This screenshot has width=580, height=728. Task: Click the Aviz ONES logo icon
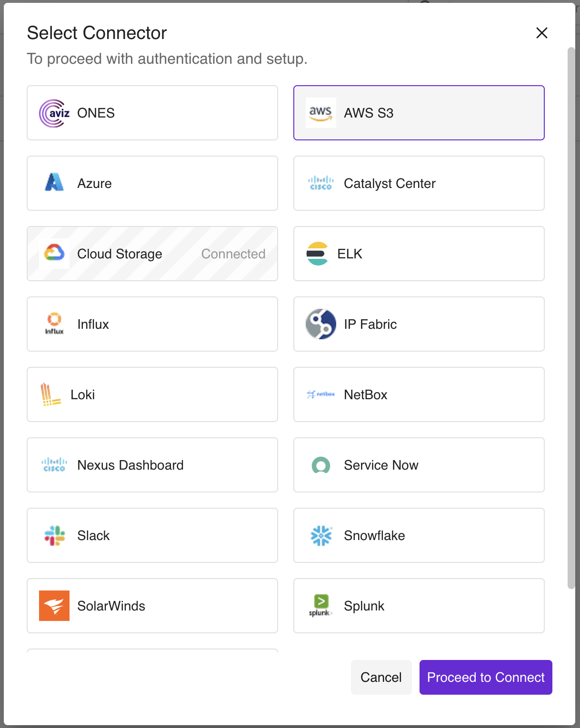54,113
